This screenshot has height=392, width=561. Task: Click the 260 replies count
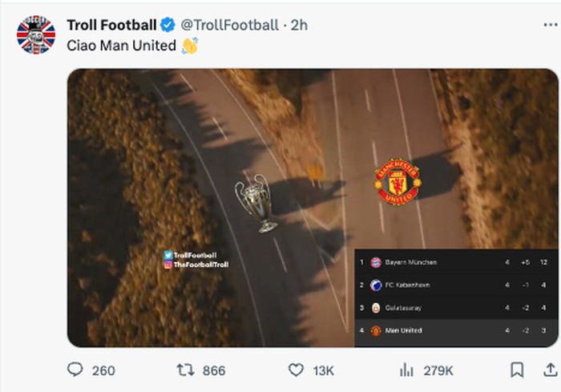103,370
